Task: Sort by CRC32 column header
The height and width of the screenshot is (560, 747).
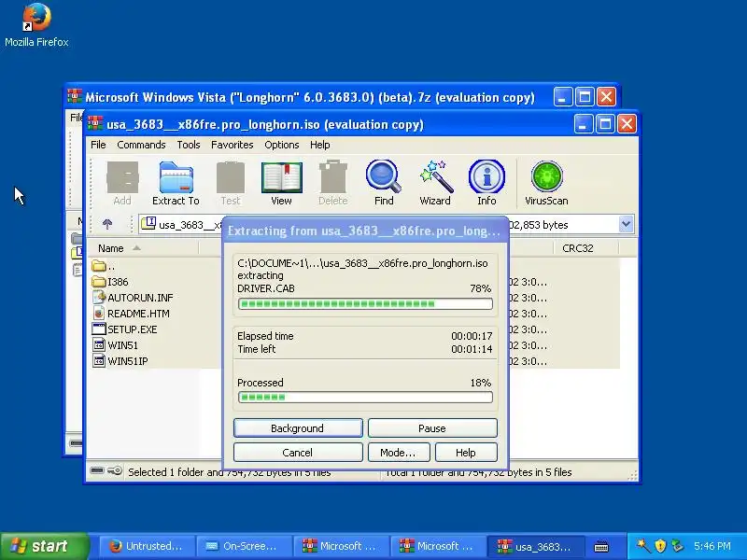Action: click(586, 248)
